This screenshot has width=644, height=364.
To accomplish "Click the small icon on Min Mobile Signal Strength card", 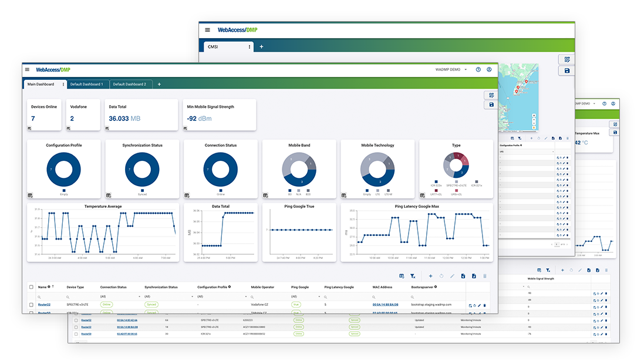I will tap(186, 129).
